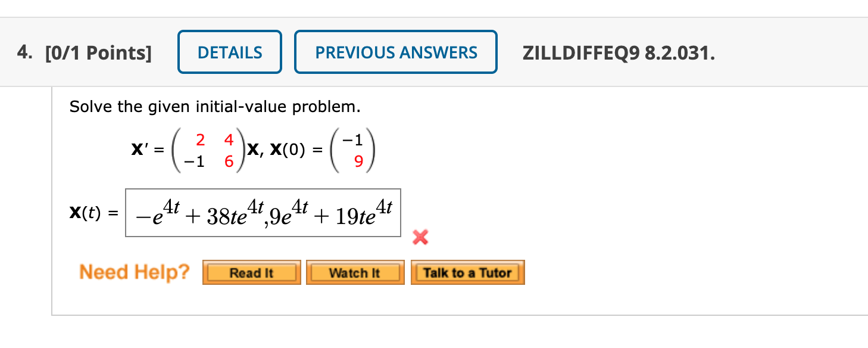This screenshot has height=348, width=868.
Task: Launch Talk to a Tutor
Action: click(x=467, y=272)
